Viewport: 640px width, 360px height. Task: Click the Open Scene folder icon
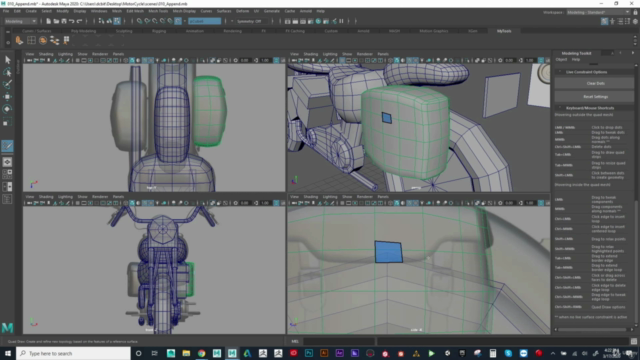56,21
